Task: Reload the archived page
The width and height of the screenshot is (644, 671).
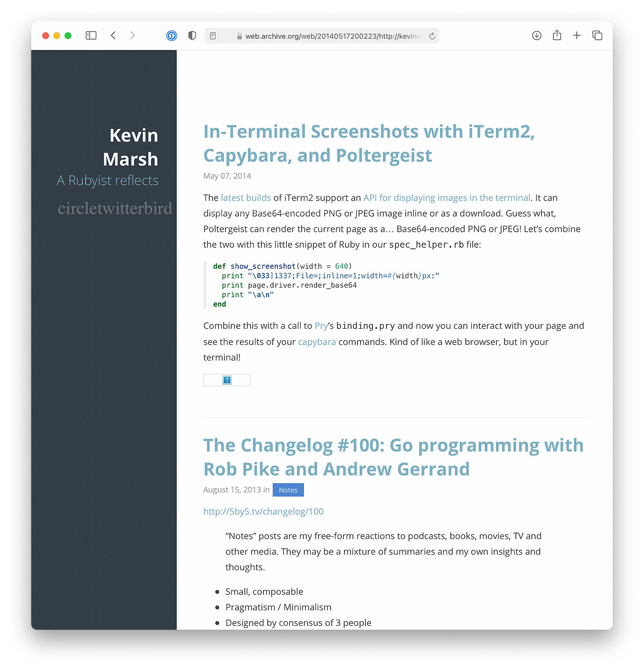Action: (x=432, y=36)
